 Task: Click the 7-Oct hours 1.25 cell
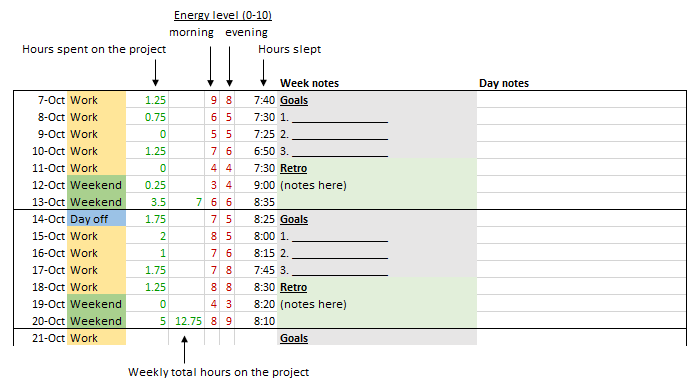click(x=147, y=100)
